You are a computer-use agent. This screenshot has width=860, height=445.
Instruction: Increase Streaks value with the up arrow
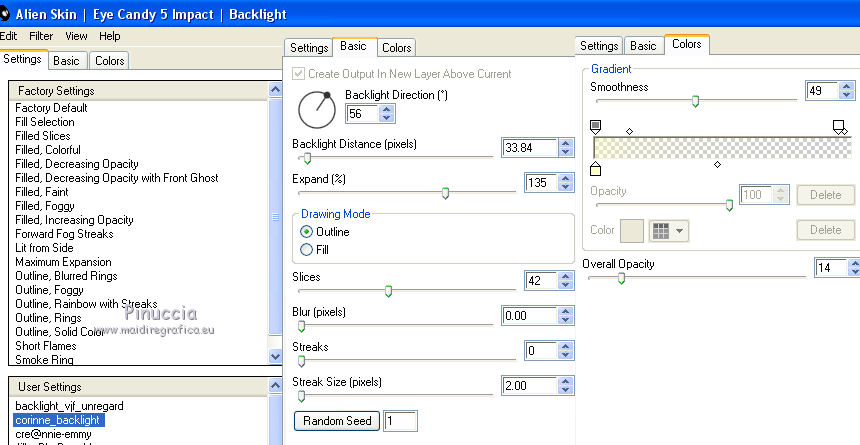pos(565,347)
